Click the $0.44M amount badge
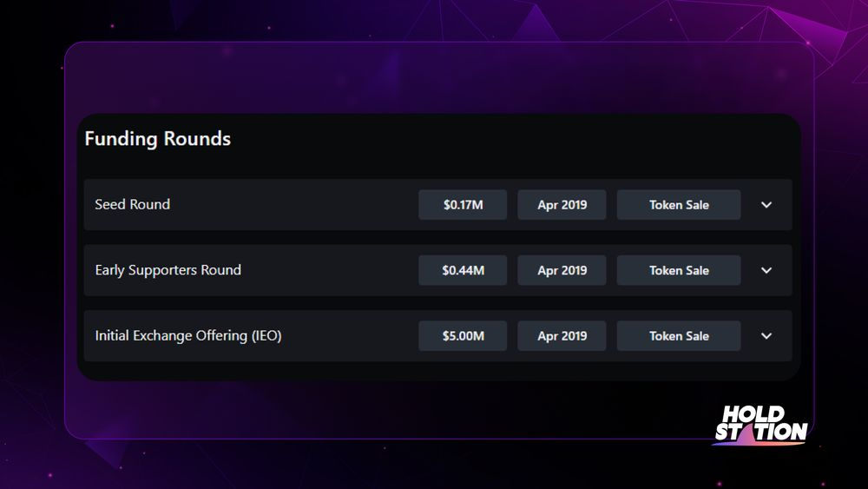Screen dimensions: 868x489 [463, 270]
